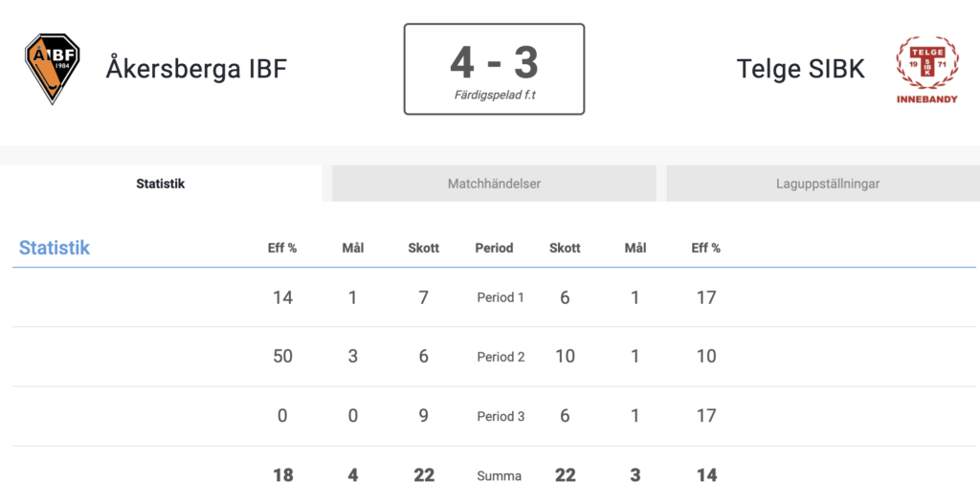980x503 pixels.
Task: Select the Statistik tab
Action: 161,184
